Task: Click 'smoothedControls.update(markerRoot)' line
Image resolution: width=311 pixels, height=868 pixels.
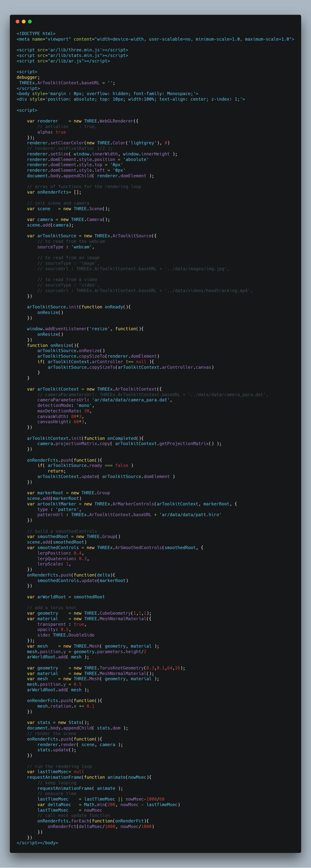Action: [83, 581]
